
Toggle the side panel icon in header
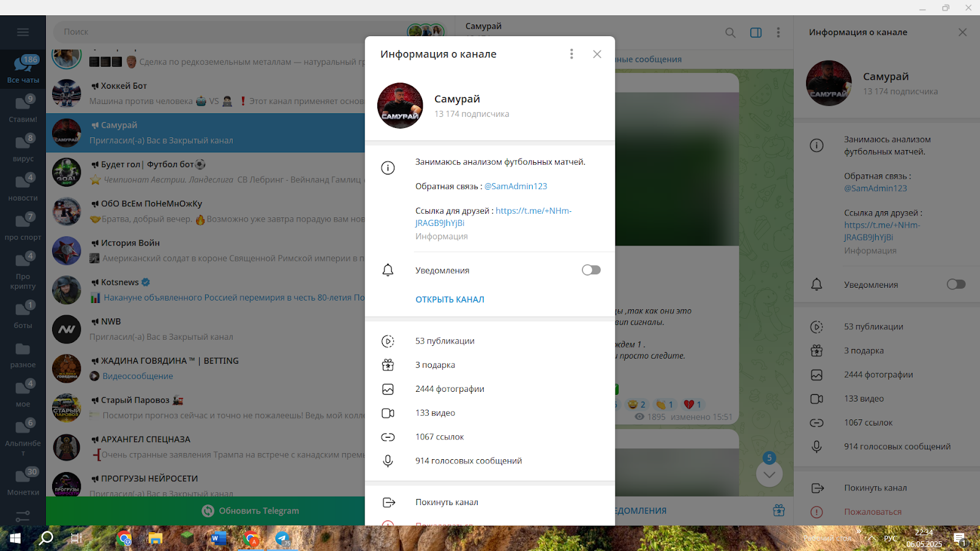point(756,32)
